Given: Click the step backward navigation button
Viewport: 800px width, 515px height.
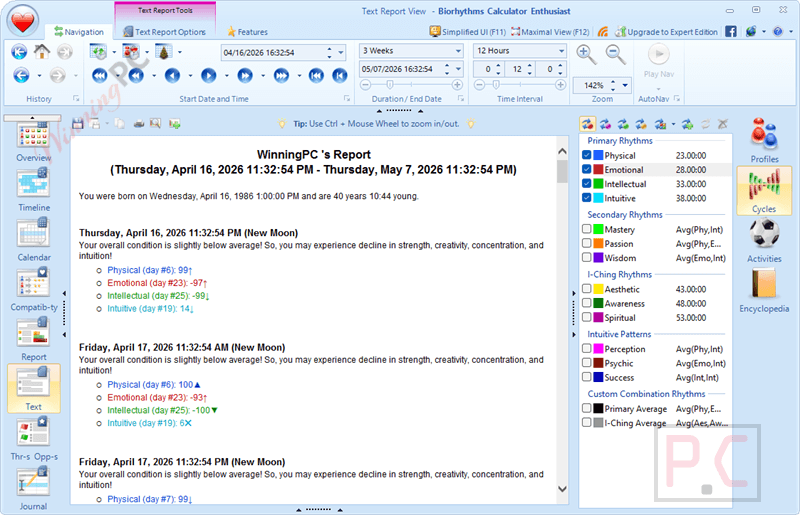Looking at the screenshot, I should click(x=172, y=76).
